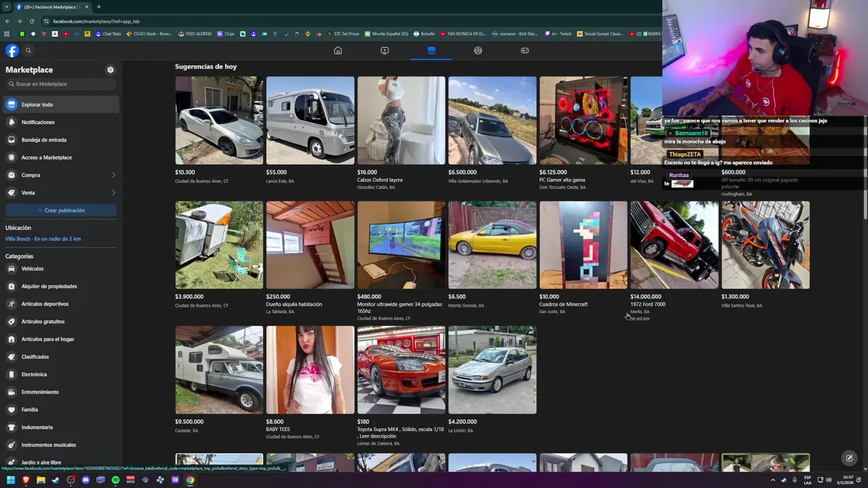Open File Explorer from taskbar
This screenshot has height=488, width=868.
pyautogui.click(x=41, y=480)
